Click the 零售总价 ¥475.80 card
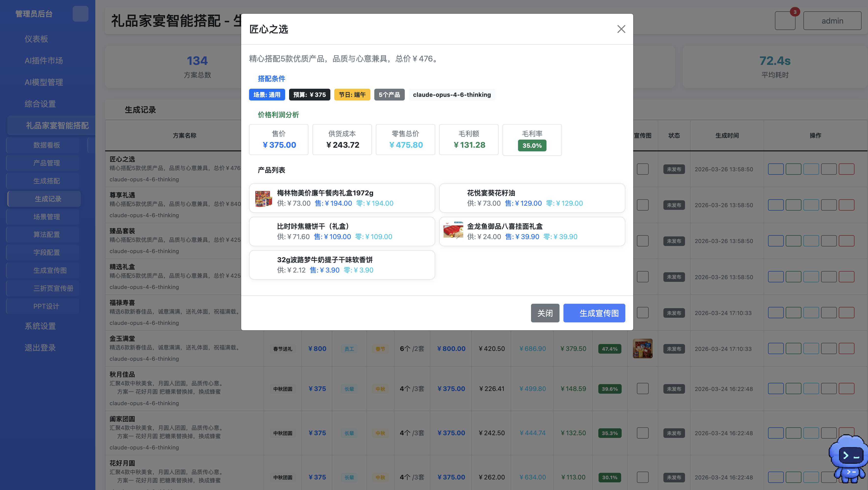The width and height of the screenshot is (868, 490). (405, 140)
